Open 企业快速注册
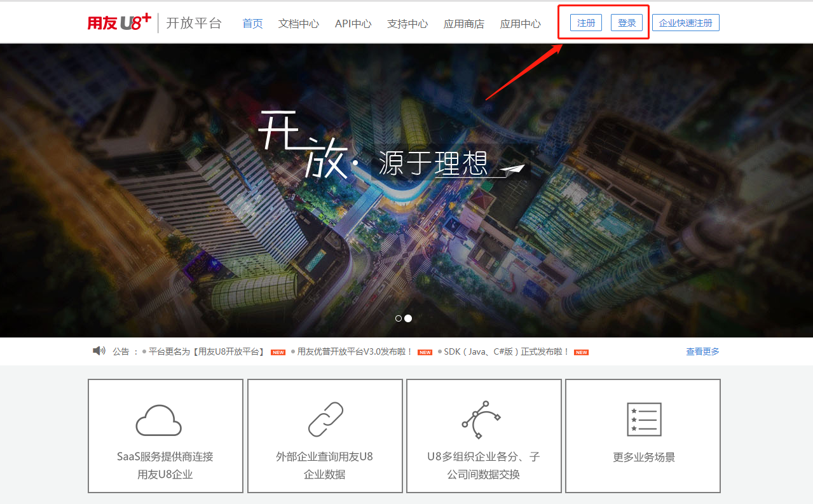The width and height of the screenshot is (813, 504). coord(685,22)
